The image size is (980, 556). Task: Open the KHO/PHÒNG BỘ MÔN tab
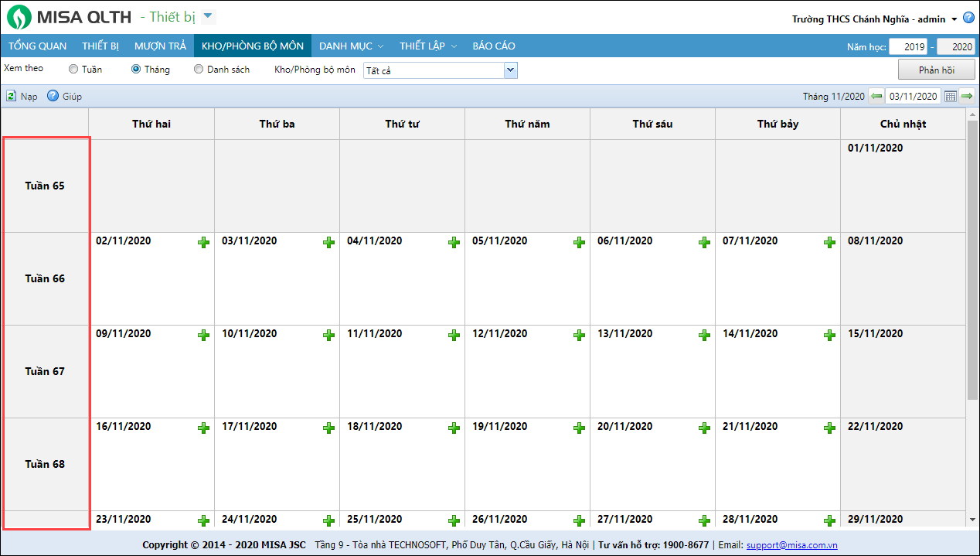[x=253, y=46]
